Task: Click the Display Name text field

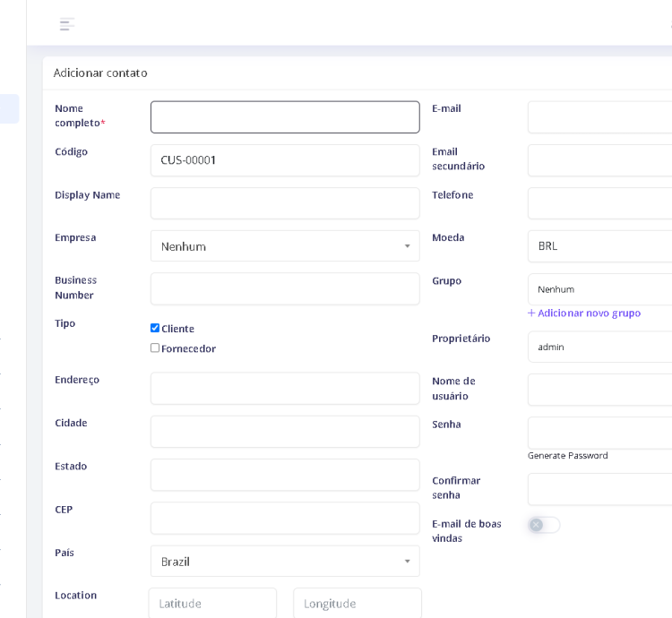Action: (x=285, y=203)
